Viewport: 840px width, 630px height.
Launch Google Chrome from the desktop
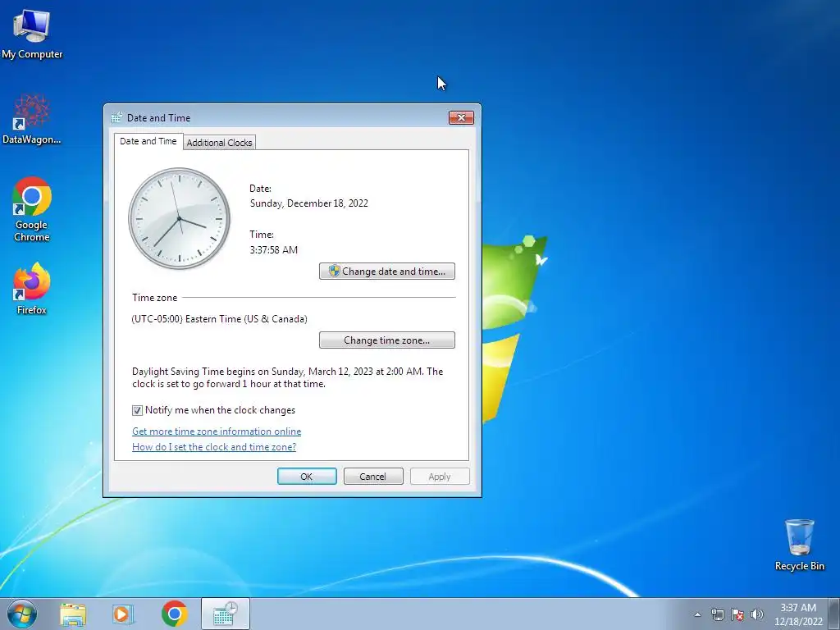pyautogui.click(x=32, y=209)
